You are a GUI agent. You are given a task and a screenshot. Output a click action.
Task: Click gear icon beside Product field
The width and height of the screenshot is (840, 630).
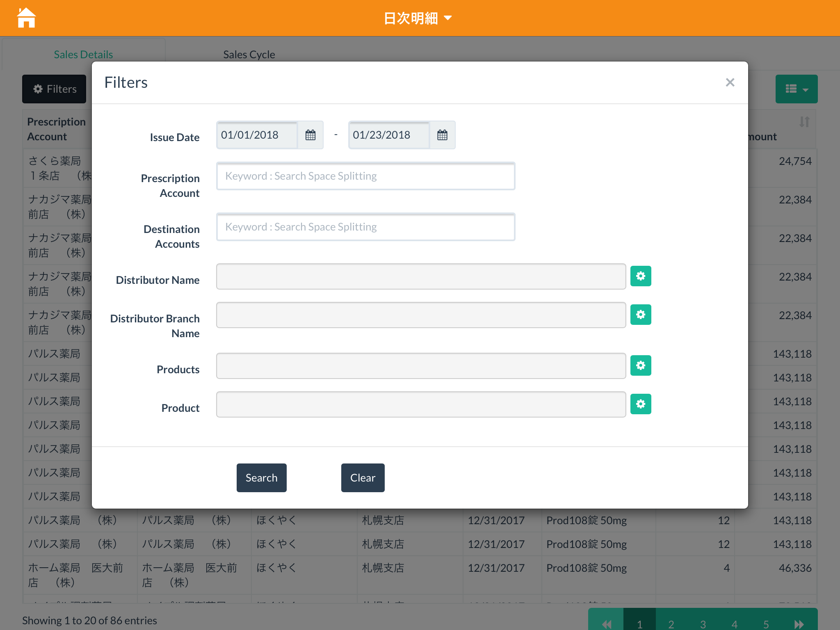click(x=640, y=404)
